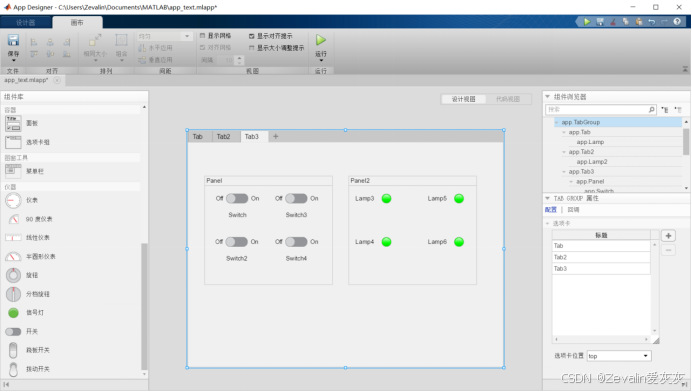The width and height of the screenshot is (692, 392).
Task: Click quick-access toolbar green run icon
Action: 587,22
